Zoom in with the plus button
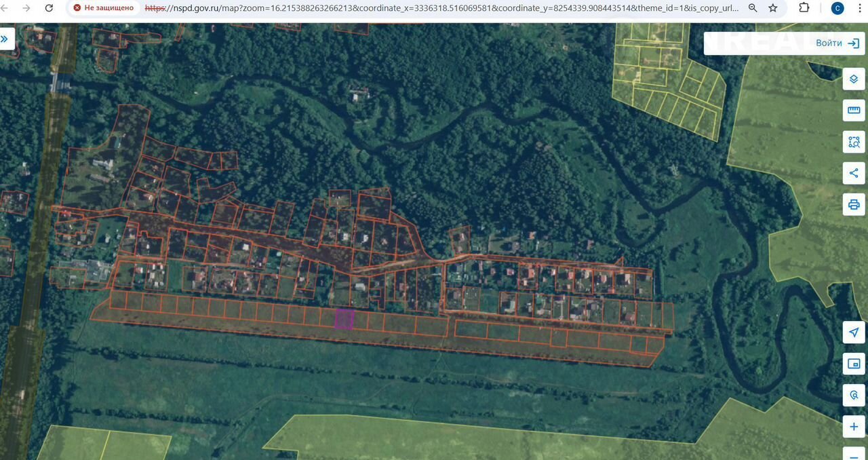The height and width of the screenshot is (460, 868). [854, 427]
